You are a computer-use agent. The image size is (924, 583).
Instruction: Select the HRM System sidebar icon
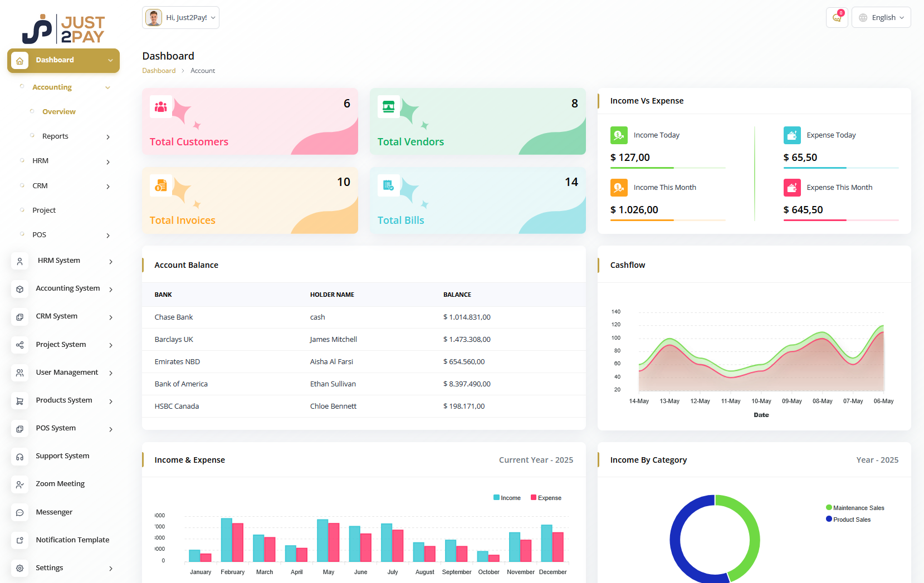pyautogui.click(x=20, y=261)
